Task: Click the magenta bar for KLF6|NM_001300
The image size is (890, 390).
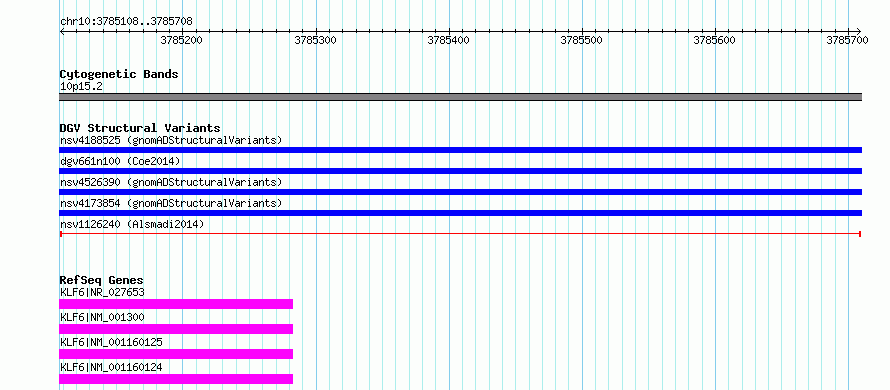Action: click(176, 329)
